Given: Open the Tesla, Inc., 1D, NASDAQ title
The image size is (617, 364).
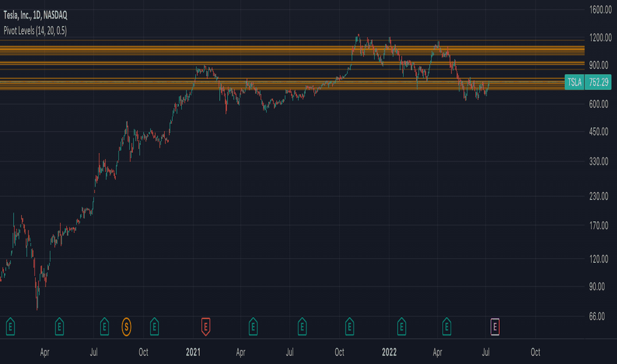Looking at the screenshot, I should [x=35, y=15].
